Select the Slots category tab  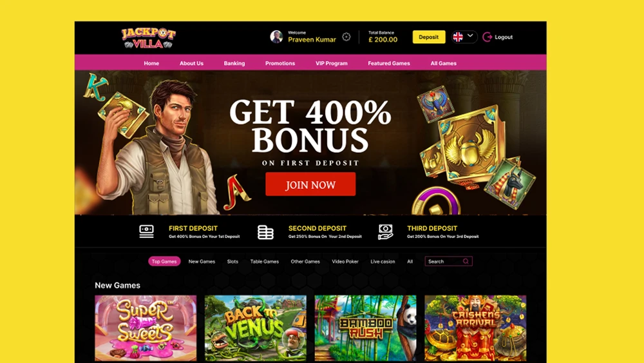point(232,262)
